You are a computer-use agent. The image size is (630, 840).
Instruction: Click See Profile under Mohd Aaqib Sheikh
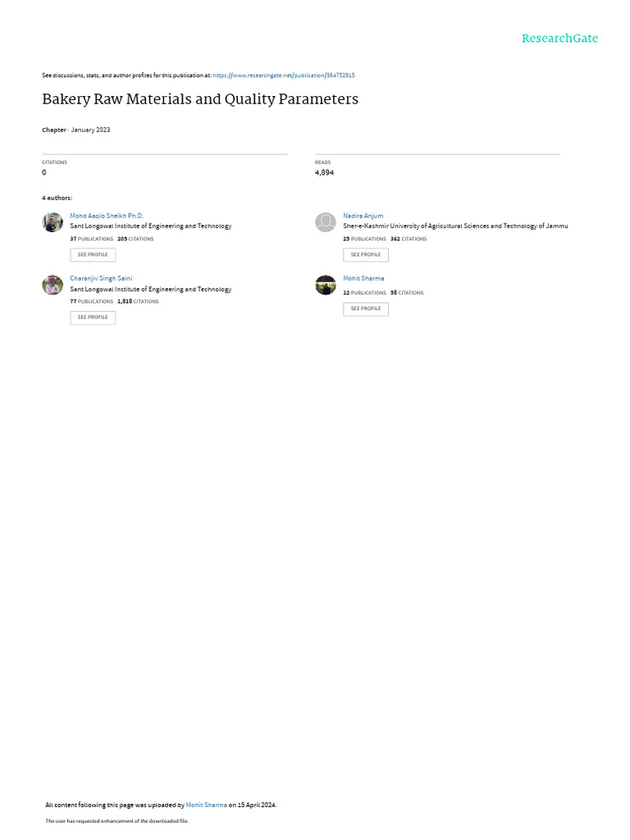tap(93, 255)
